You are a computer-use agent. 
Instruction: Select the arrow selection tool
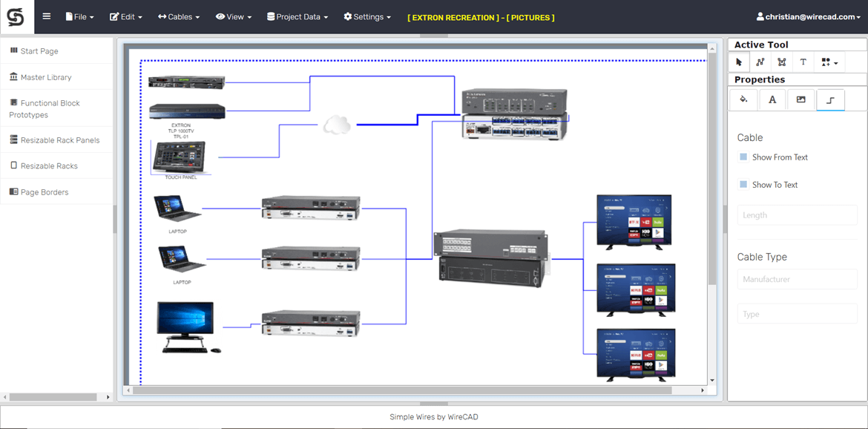click(x=738, y=62)
